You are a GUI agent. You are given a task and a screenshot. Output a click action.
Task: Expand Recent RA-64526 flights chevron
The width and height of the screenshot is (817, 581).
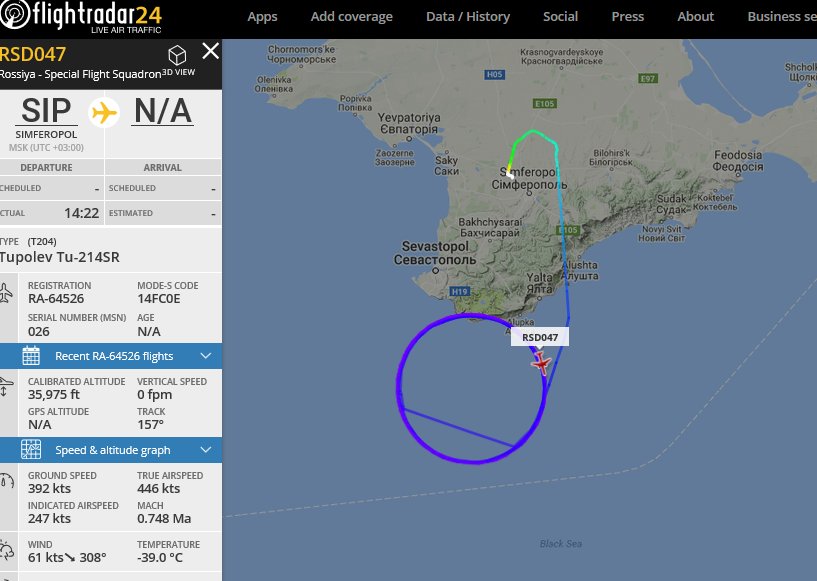click(206, 356)
